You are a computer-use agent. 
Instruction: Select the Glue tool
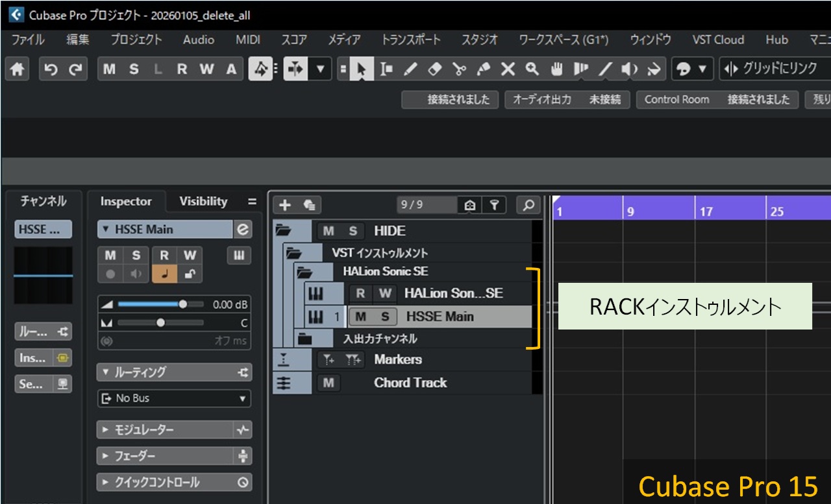484,69
